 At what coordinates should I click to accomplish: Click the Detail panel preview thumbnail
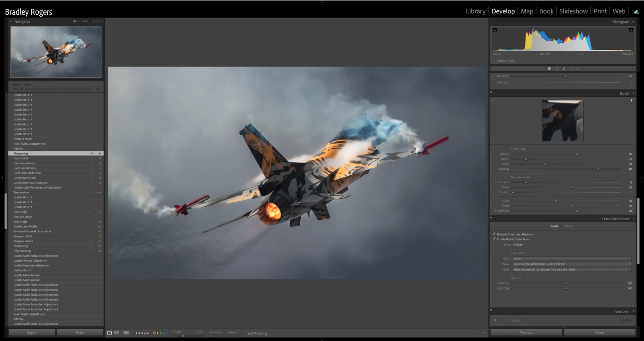[x=563, y=120]
